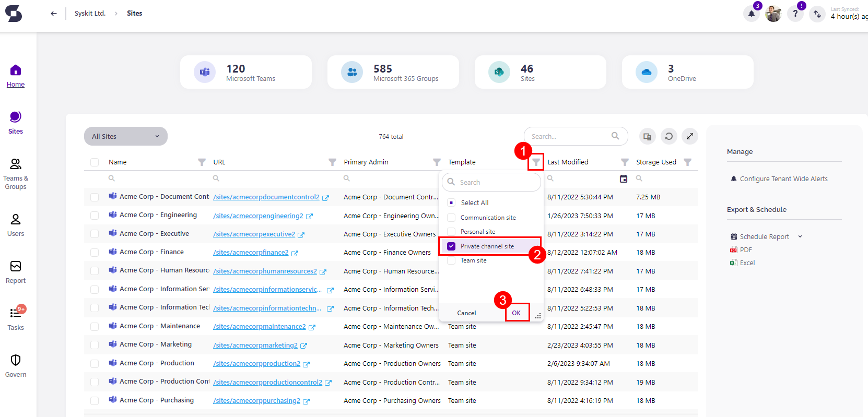Click the URL column search field

point(274,178)
